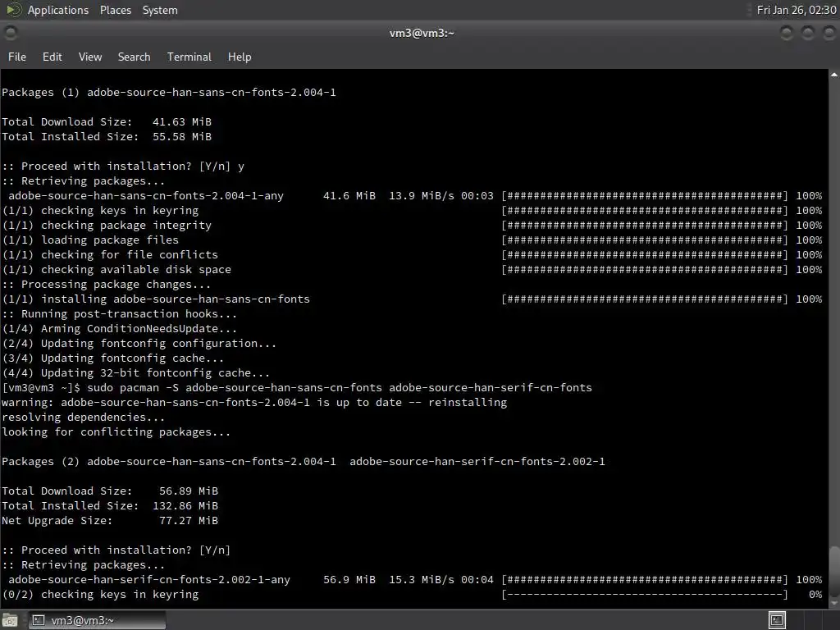Click the 'Processing package changes...' line
This screenshot has width=840, height=630.
(x=106, y=285)
